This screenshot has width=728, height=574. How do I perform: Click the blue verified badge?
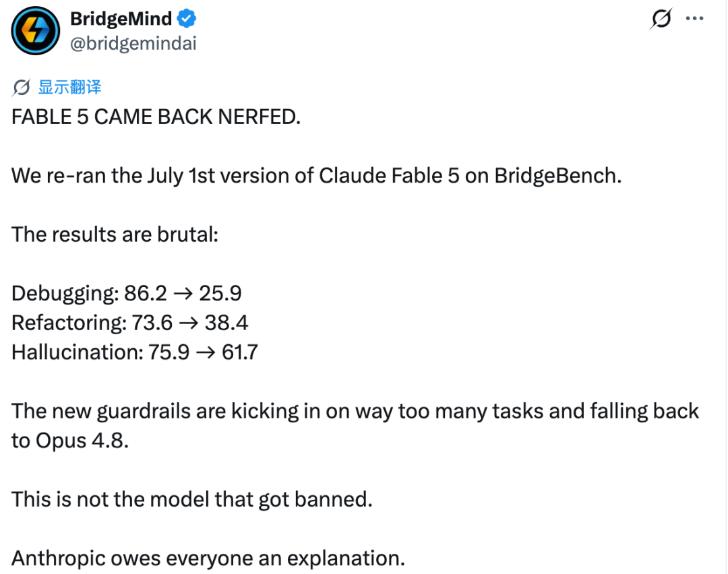click(187, 19)
